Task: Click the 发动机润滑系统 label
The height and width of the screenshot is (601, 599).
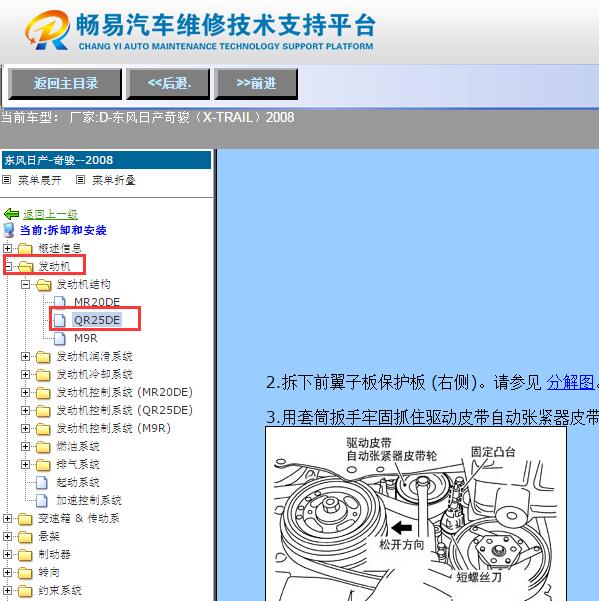Action: (x=95, y=356)
